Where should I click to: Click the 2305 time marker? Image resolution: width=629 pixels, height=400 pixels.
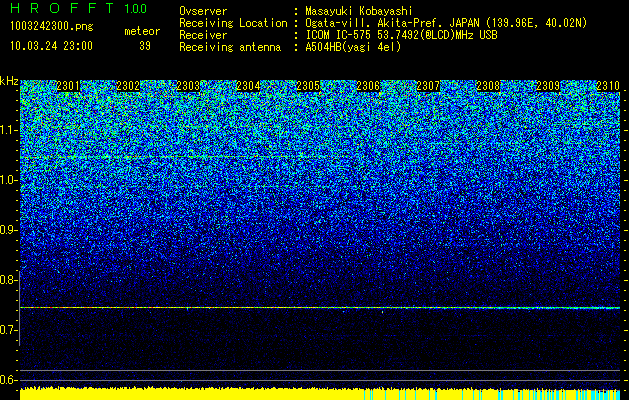[308, 86]
